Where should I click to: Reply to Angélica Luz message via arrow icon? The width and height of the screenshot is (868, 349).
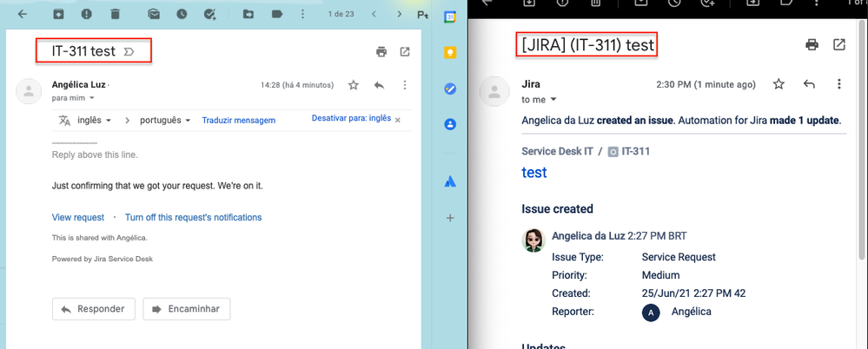click(379, 85)
